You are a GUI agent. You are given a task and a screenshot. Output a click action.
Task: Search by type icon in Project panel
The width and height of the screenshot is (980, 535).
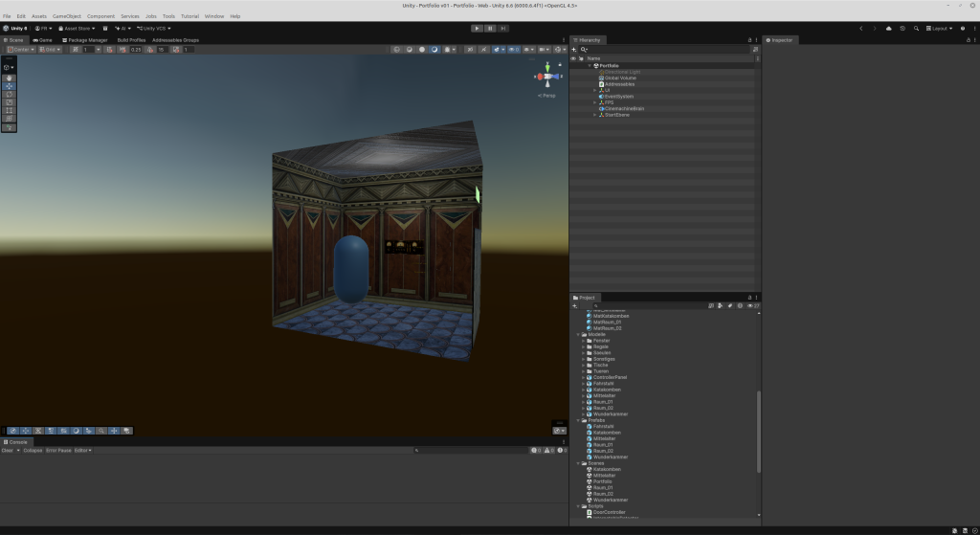tap(721, 305)
